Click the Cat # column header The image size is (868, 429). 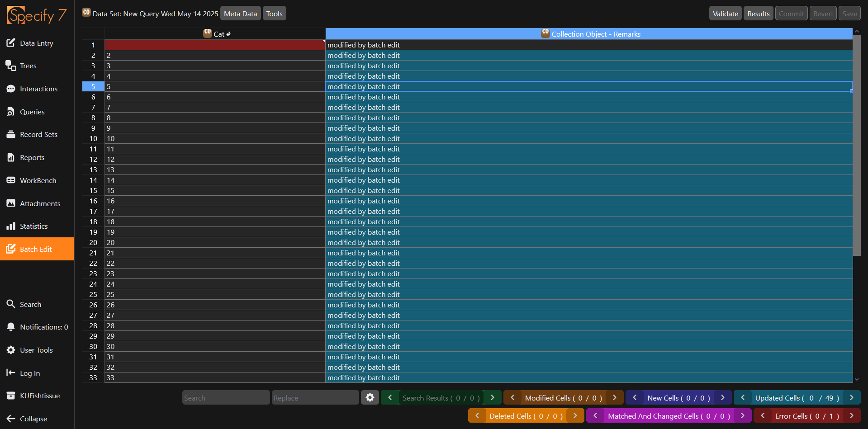point(215,34)
